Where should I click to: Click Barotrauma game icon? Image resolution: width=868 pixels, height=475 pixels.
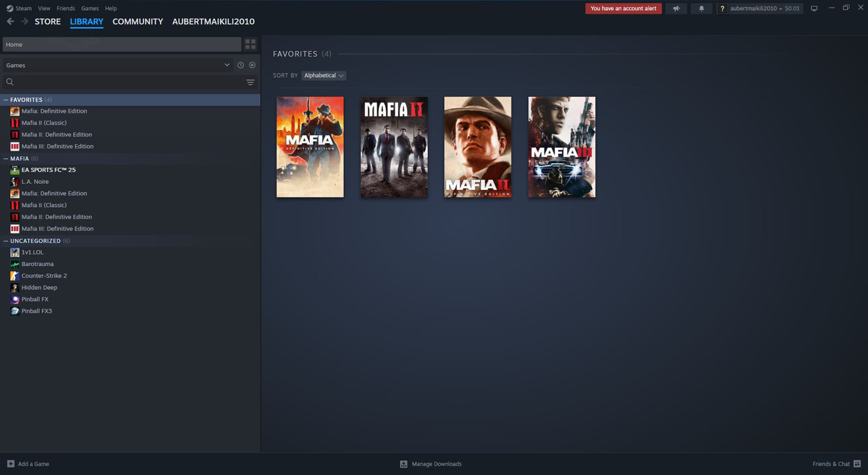click(x=15, y=264)
